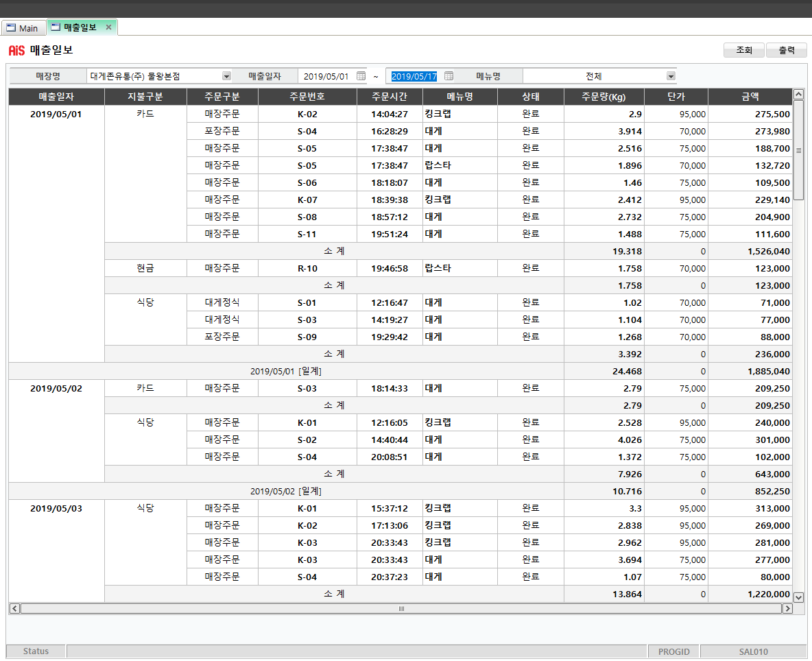
Task: Select order time 15:37:12
Action: (x=390, y=509)
